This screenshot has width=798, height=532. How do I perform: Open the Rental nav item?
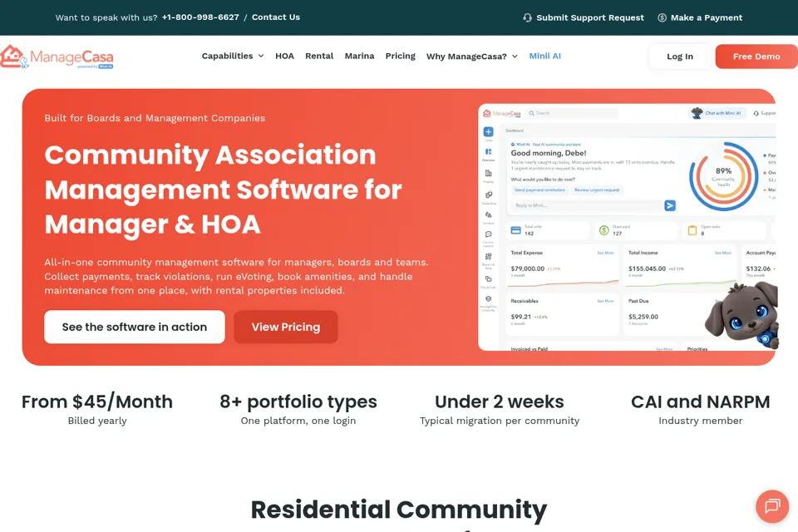(319, 56)
